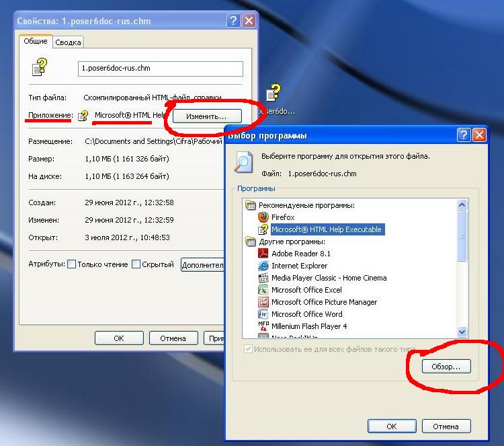Select Microsoft® HTML Help Executable entry
Image resolution: width=504 pixels, height=446 pixels.
(x=327, y=229)
